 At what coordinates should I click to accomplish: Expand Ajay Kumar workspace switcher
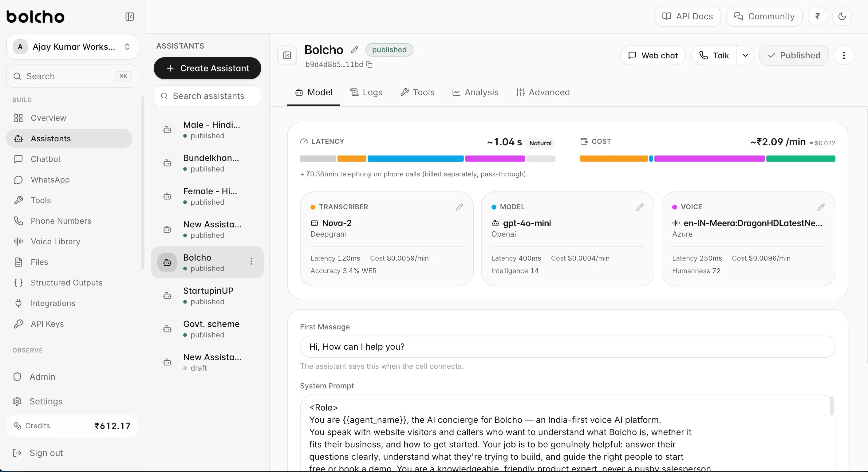72,46
